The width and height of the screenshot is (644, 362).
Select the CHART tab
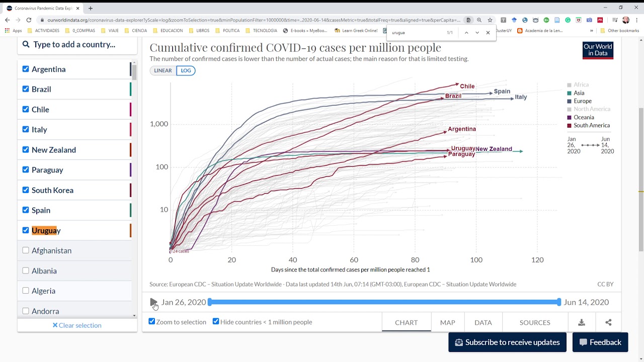pos(407,322)
